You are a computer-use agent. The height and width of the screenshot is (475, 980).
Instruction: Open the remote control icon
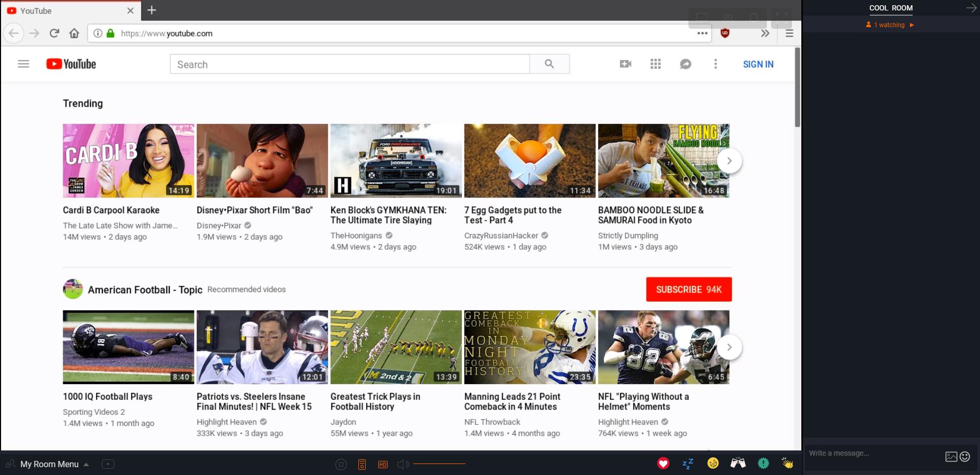pyautogui.click(x=361, y=465)
